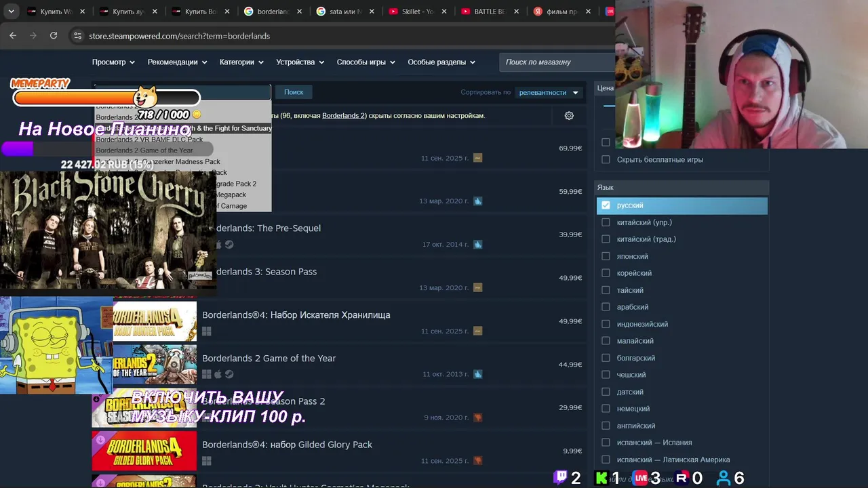
Task: Check the английский language filter
Action: [606, 426]
